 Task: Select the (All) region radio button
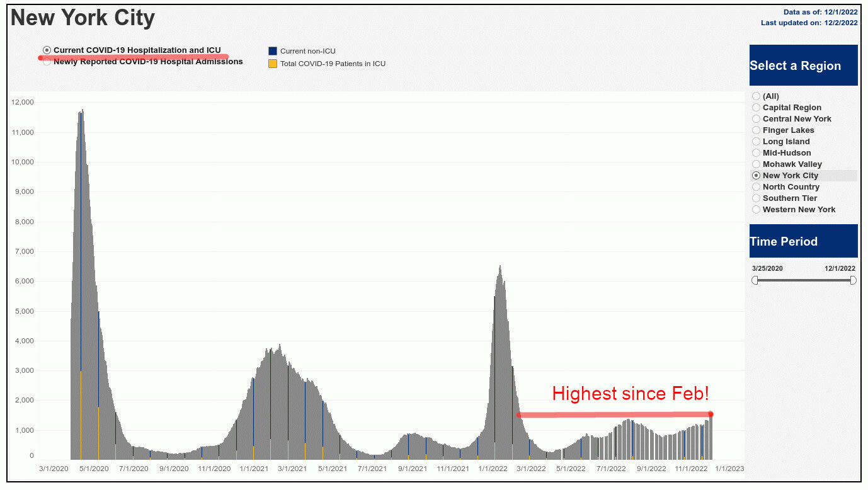click(x=756, y=96)
